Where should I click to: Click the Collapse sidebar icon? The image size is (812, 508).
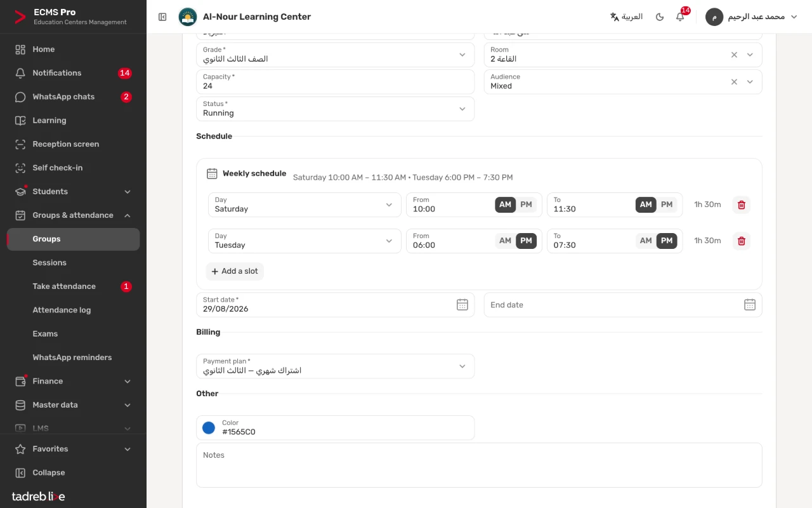tap(20, 472)
